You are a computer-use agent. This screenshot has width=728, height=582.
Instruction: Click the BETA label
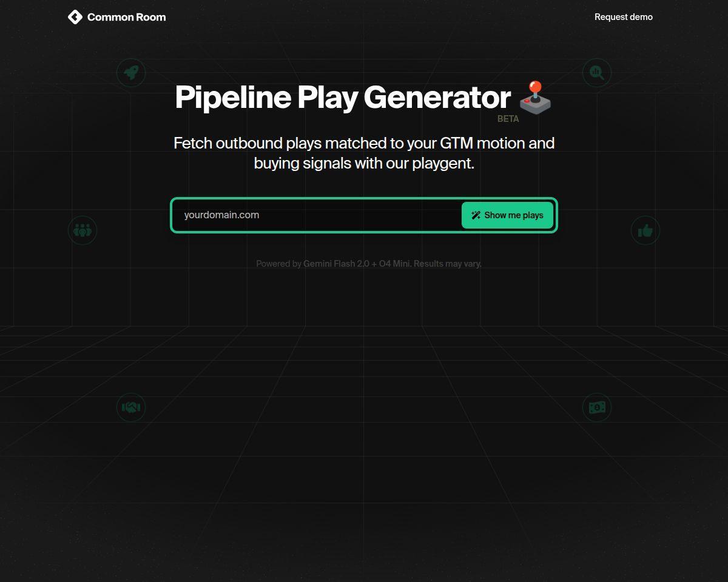508,119
